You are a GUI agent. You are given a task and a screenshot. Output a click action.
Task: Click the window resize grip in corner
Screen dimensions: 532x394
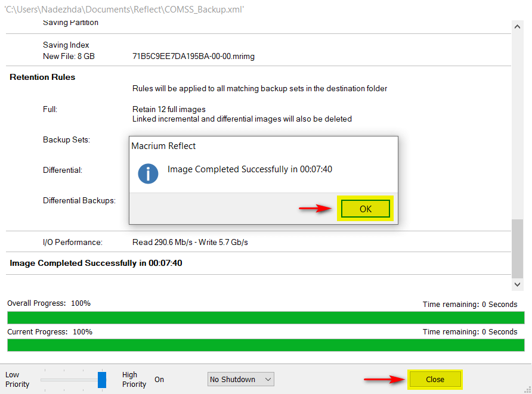click(x=528, y=390)
